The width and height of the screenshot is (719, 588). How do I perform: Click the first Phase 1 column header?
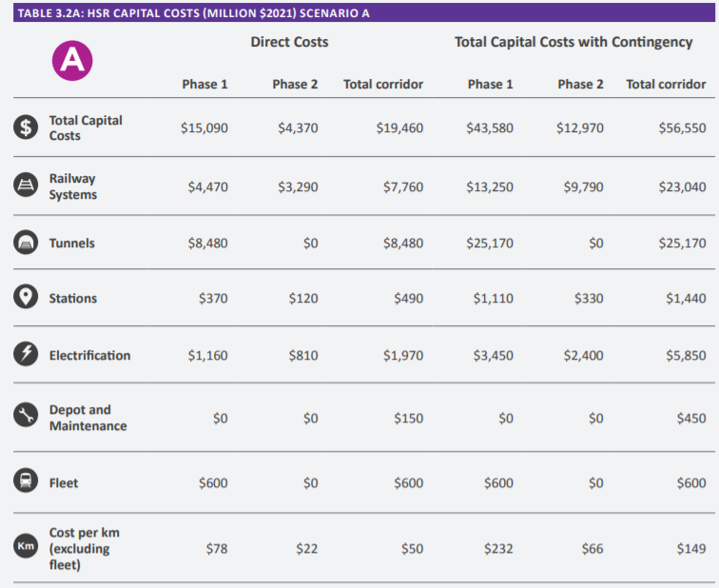point(204,85)
